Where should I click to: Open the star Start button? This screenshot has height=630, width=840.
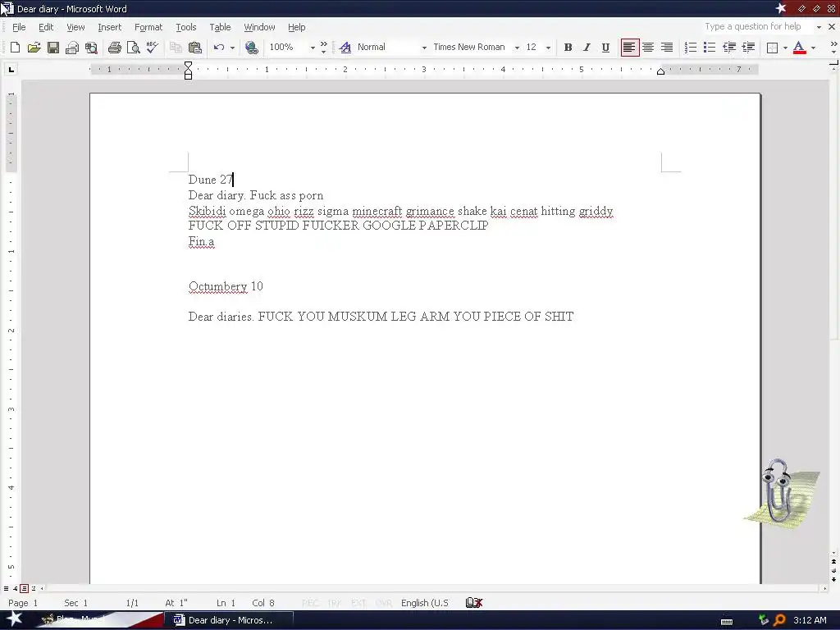click(x=14, y=619)
